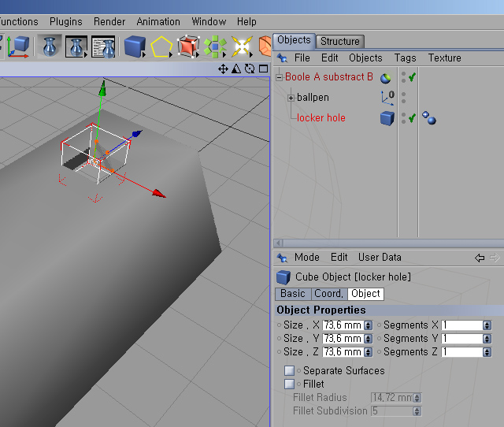Click the back arrow in Attributes panel
Screen dimensions: 504x427
480,258
